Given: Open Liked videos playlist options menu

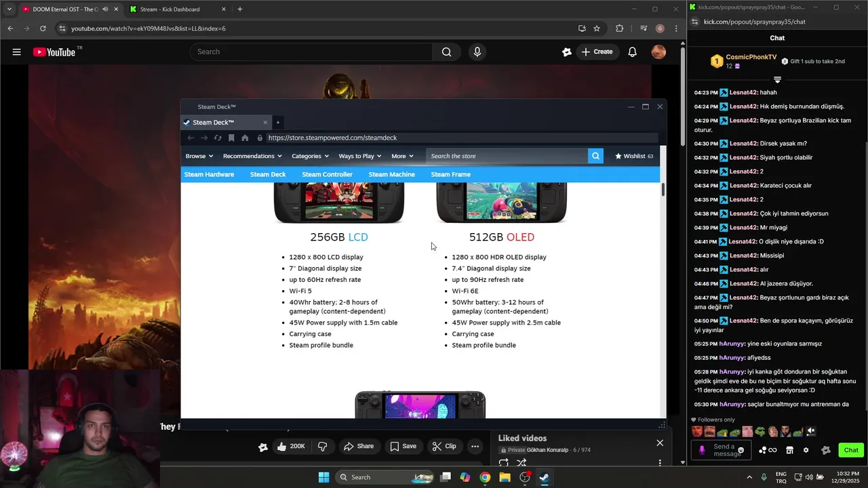Looking at the screenshot, I should [660, 463].
